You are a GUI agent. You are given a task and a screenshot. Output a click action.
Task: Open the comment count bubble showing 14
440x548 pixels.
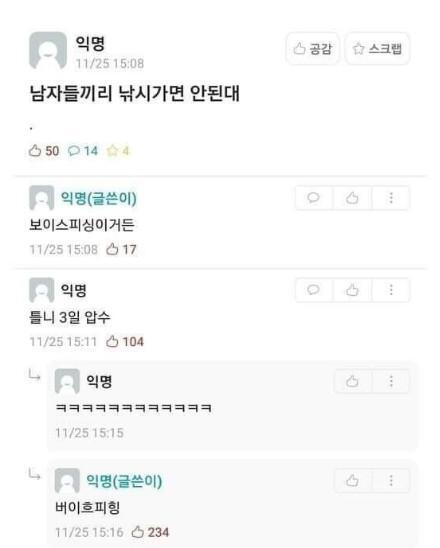point(83,151)
